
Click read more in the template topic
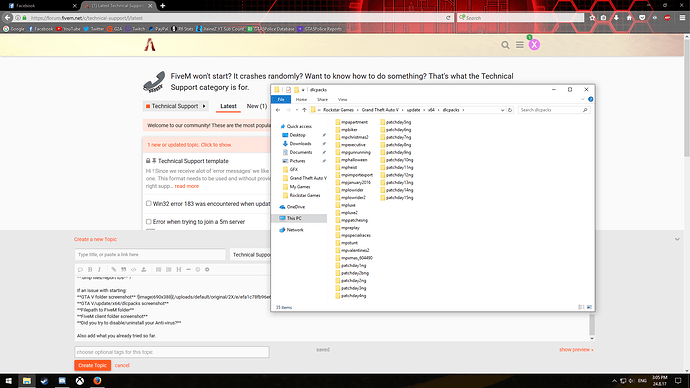coord(187,186)
